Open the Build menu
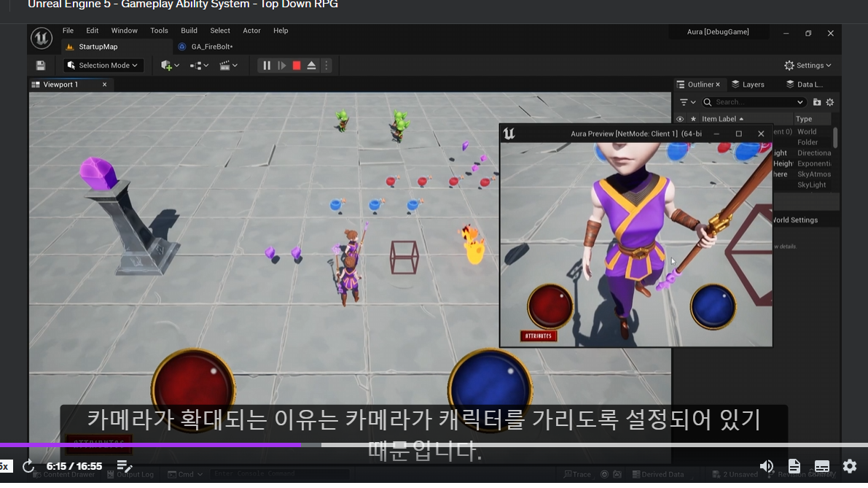868x488 pixels. coord(189,31)
